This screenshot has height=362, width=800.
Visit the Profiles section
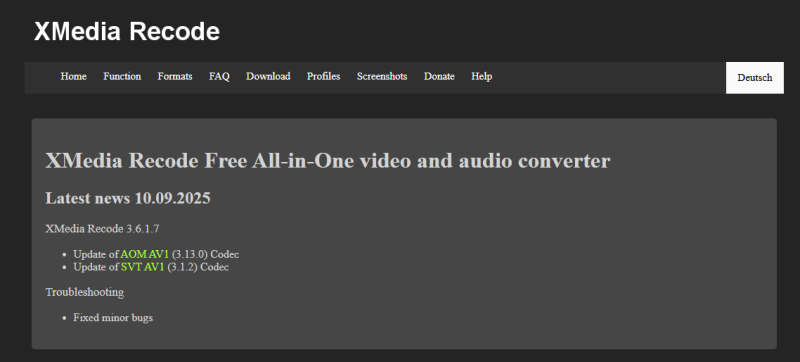[x=323, y=76]
